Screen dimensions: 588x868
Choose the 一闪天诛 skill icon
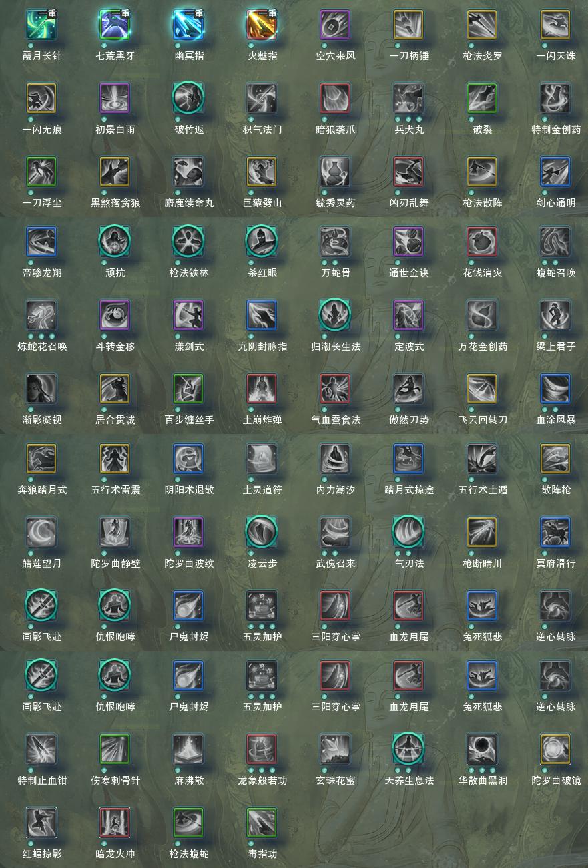(555, 25)
